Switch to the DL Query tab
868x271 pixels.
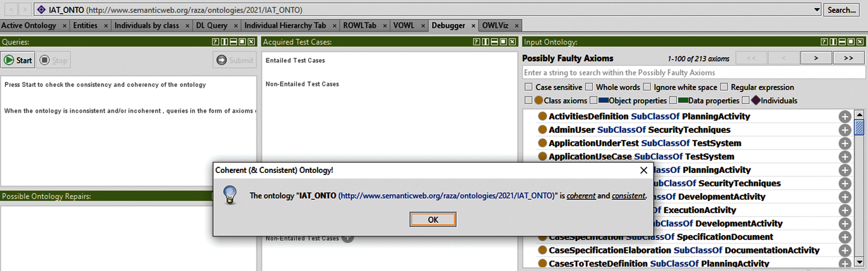click(x=212, y=26)
